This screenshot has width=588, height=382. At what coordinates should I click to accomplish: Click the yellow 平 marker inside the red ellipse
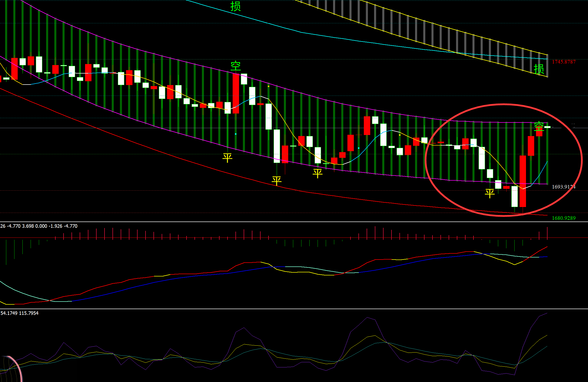[490, 193]
